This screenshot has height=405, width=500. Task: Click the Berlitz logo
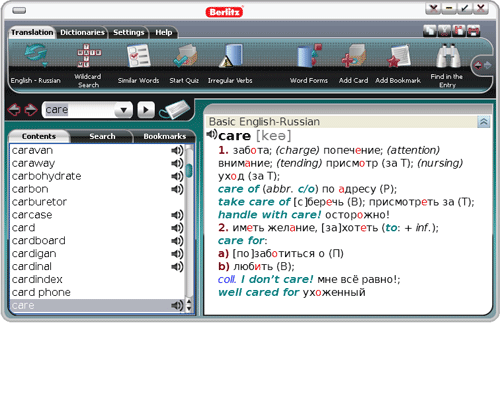click(x=224, y=12)
